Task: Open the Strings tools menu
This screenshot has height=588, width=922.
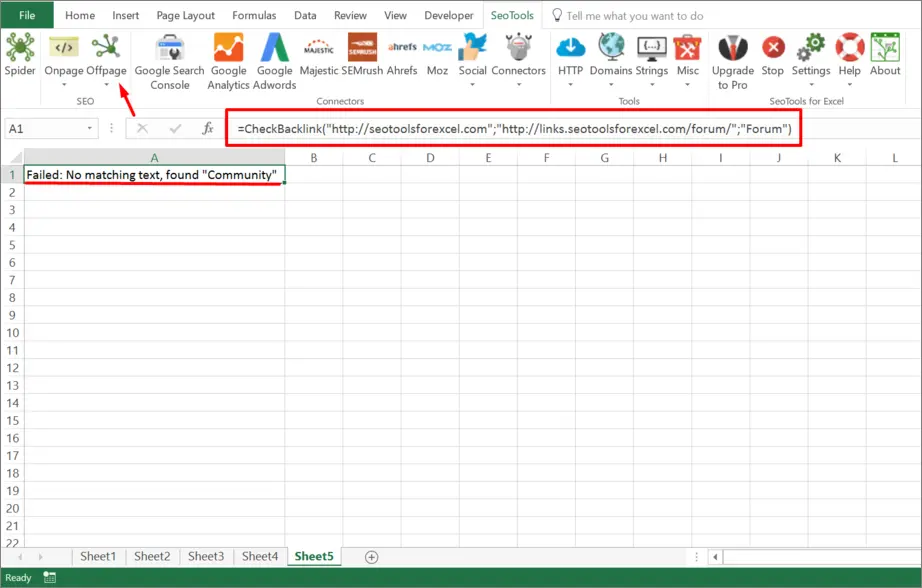Action: point(652,61)
